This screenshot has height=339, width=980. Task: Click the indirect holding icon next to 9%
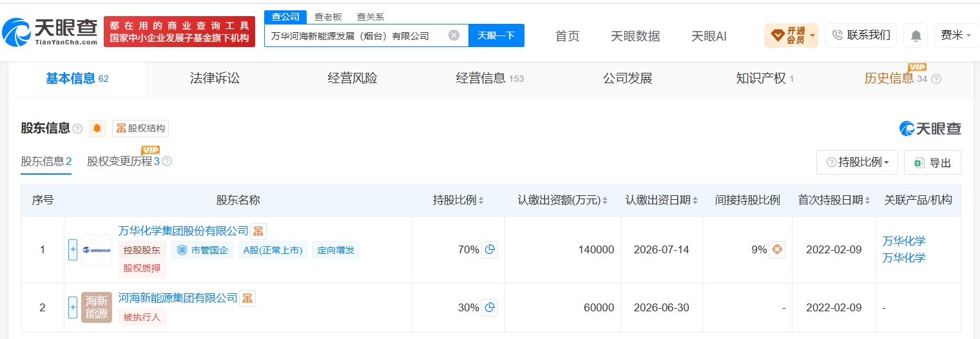click(777, 249)
